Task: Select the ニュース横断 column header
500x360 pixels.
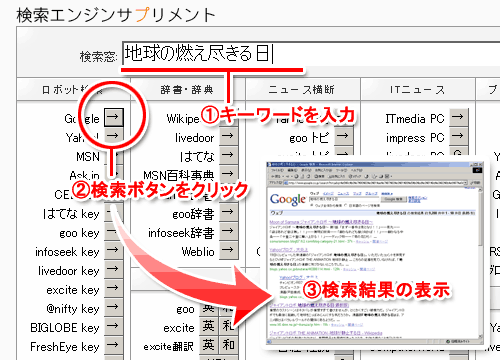Action: pyautogui.click(x=302, y=89)
